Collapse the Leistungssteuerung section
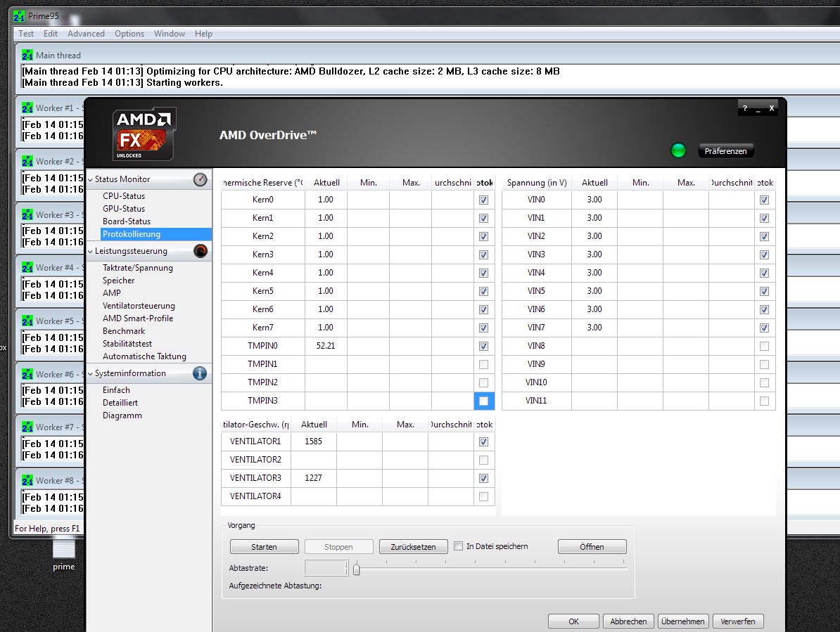The image size is (840, 632). coord(91,252)
